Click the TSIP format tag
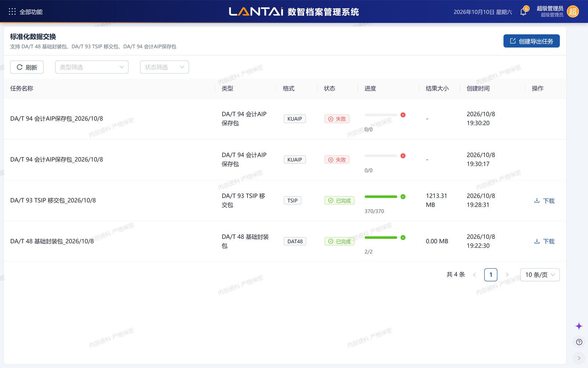This screenshot has height=368, width=588. (x=293, y=201)
